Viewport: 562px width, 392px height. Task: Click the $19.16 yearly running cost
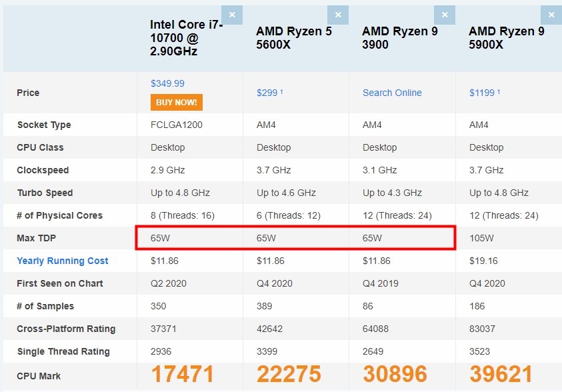tap(483, 261)
